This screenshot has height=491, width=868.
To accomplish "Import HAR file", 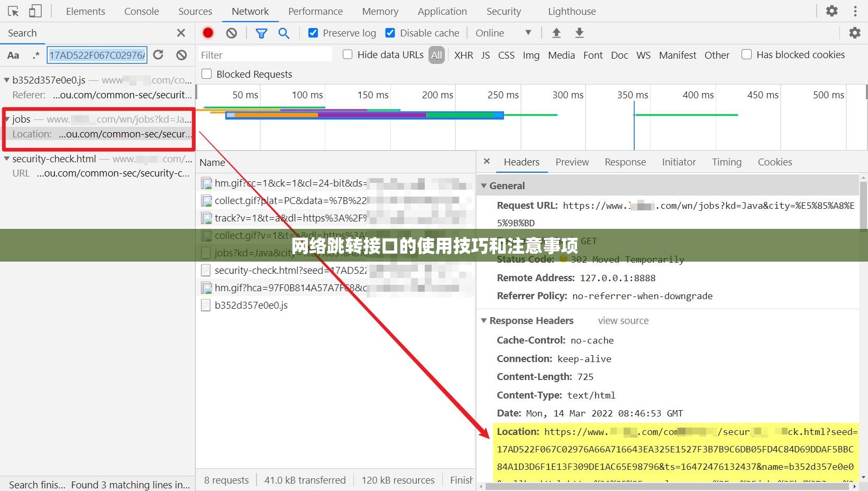I will (x=556, y=33).
